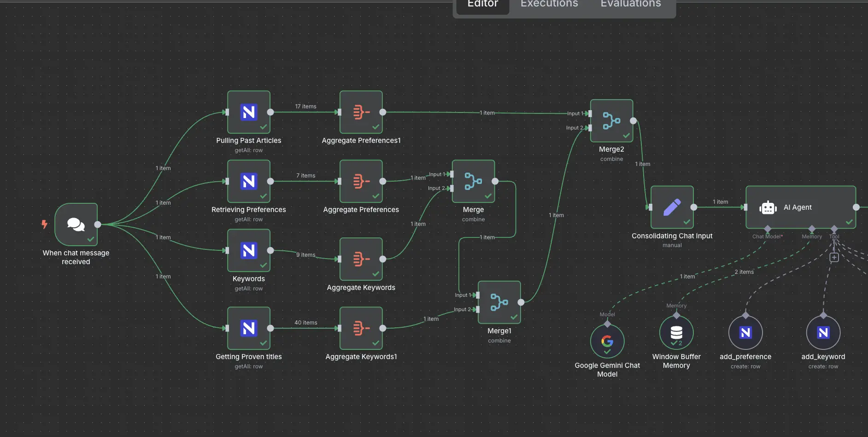Click the Memory connector diamond on the AI Agent
This screenshot has width=868, height=437.
tap(812, 229)
